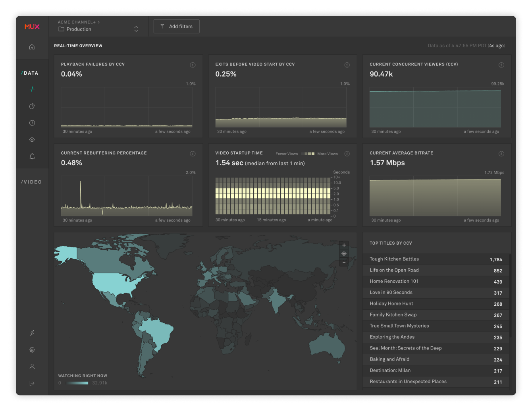Zoom in on the world map
The height and width of the screenshot is (411, 532).
coord(344,245)
